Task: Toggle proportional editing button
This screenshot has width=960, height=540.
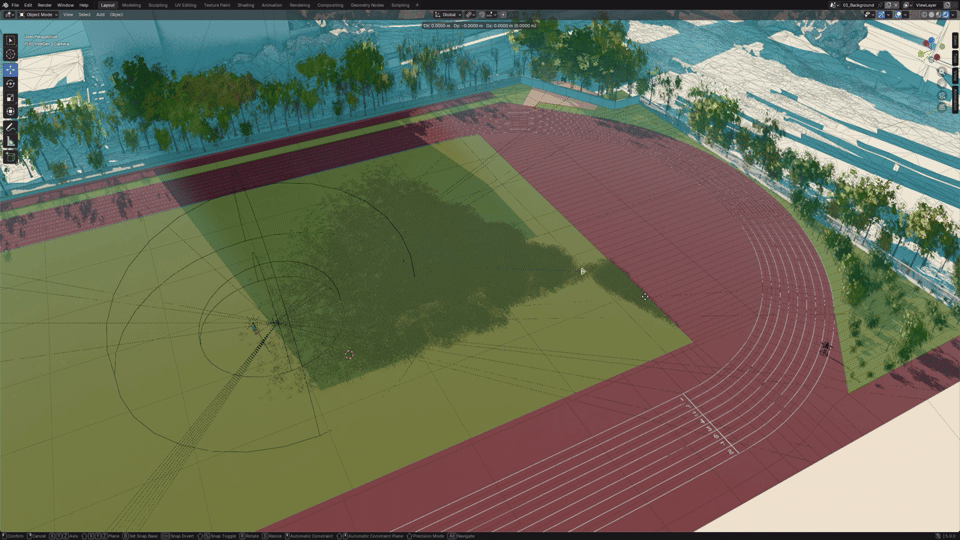Action: point(503,15)
